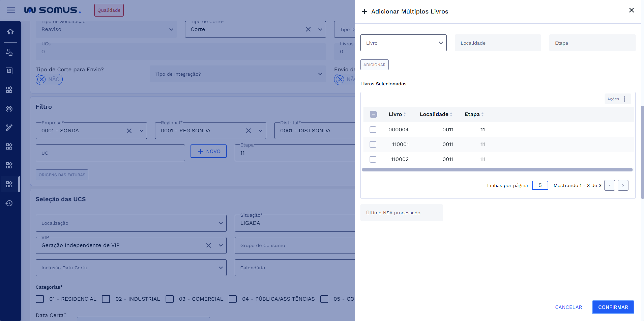Click the Linhas por página field
The width and height of the screenshot is (644, 321).
point(540,185)
